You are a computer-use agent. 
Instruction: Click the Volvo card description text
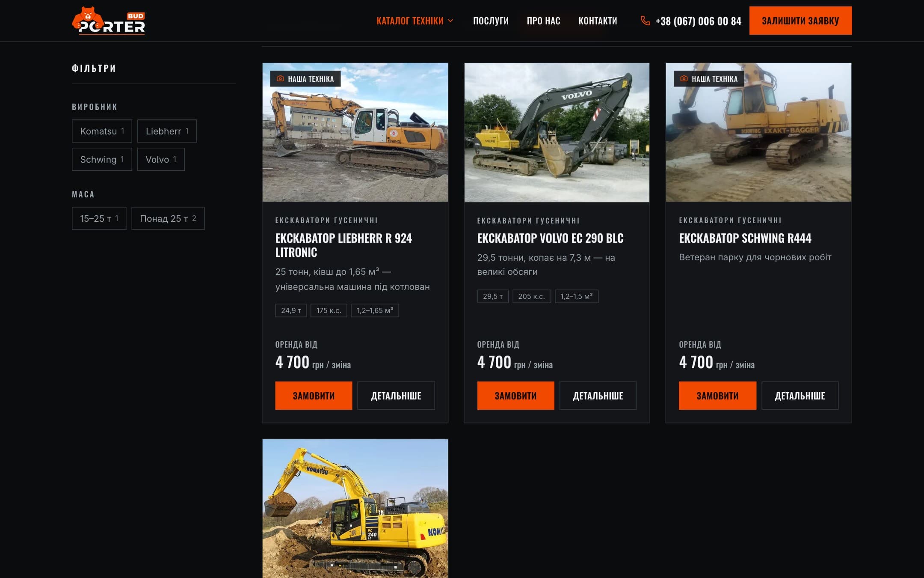[546, 265]
